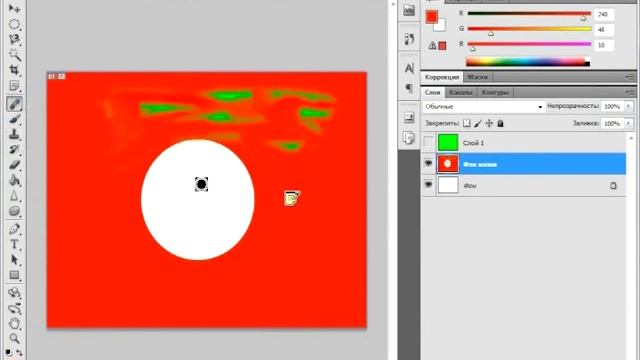The image size is (640, 360).
Task: Select the Brush tool
Action: click(x=14, y=119)
